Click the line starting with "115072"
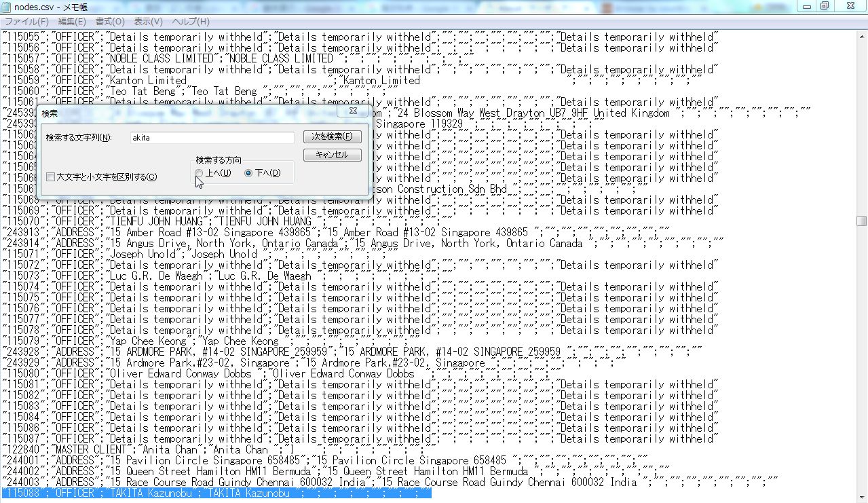 click(x=360, y=265)
